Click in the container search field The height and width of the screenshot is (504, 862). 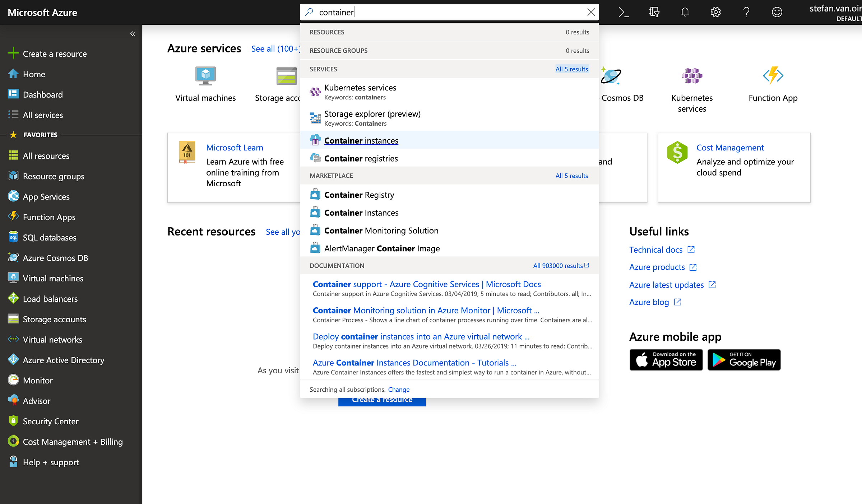[449, 12]
